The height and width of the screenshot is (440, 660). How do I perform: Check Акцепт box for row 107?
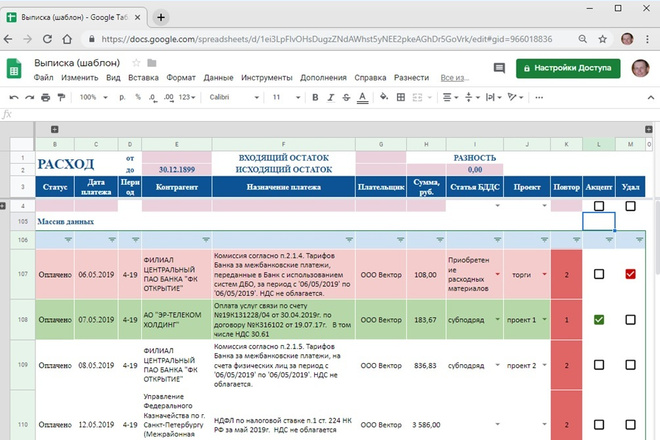click(599, 274)
